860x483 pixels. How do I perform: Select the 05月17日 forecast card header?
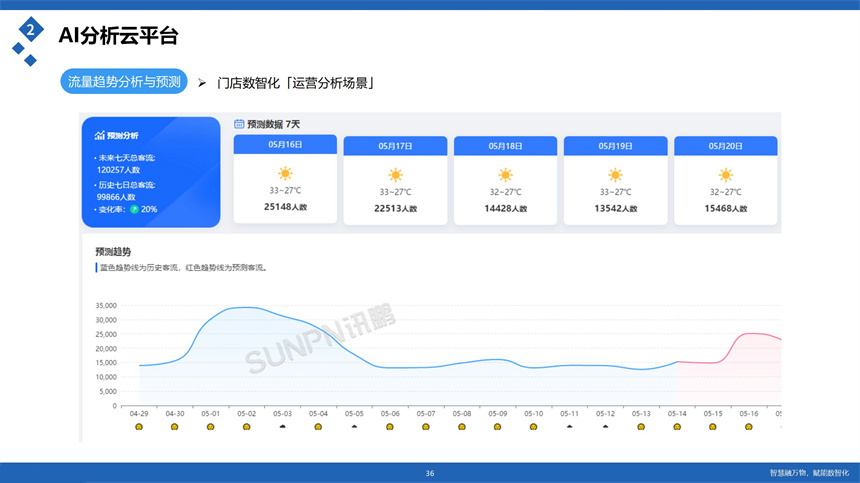point(395,146)
